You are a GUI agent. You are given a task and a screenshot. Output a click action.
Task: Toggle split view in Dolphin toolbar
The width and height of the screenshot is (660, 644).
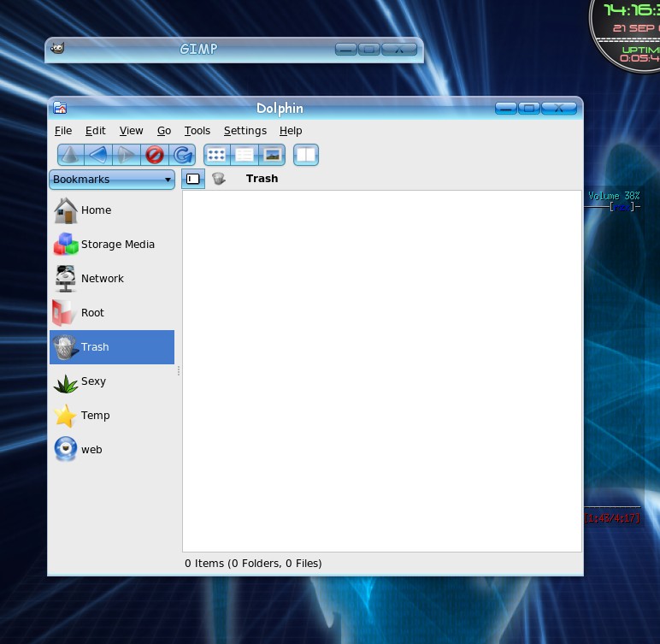tap(306, 155)
